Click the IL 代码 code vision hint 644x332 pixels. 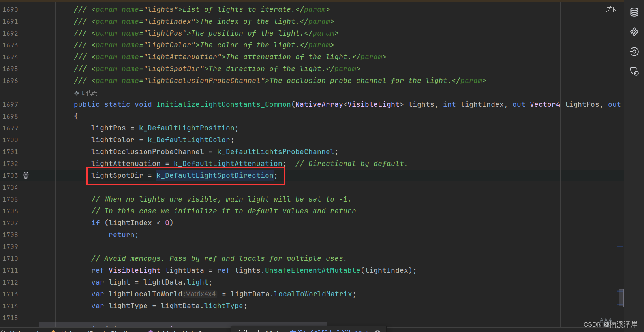click(x=86, y=93)
